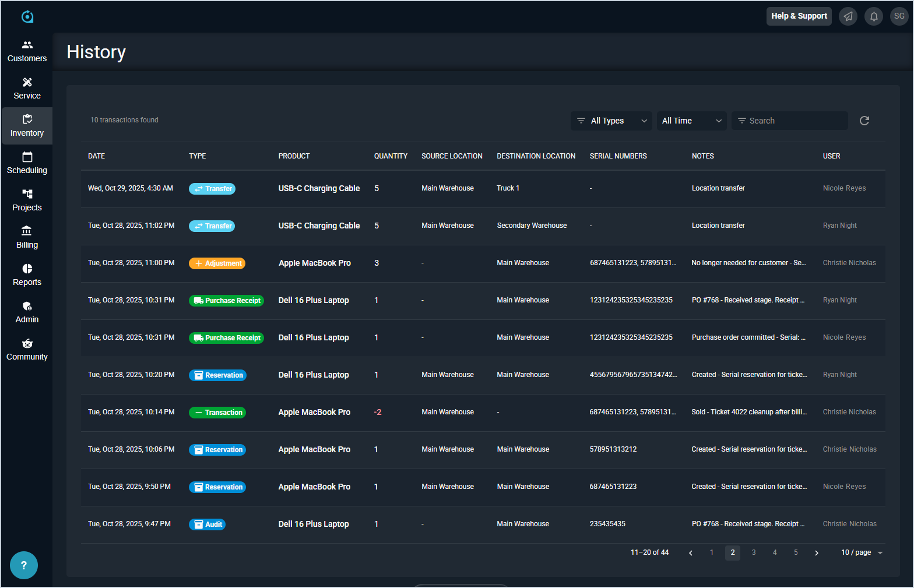This screenshot has height=588, width=914.
Task: Go to page 3 of history
Action: 754,552
